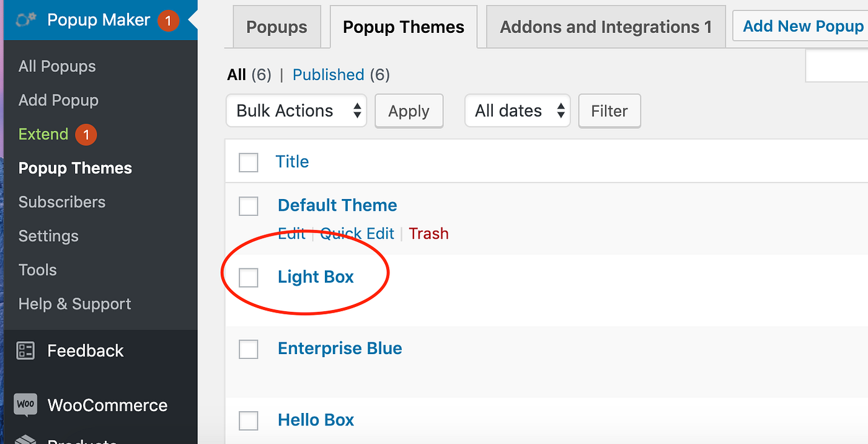
Task: Move Default Theme to Trash
Action: [x=428, y=234]
